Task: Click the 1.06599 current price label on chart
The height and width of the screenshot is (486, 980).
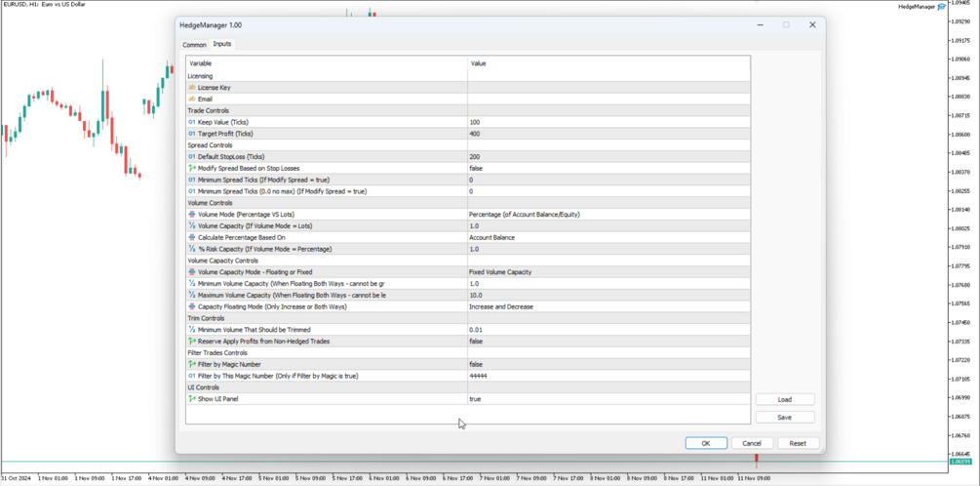Action: point(960,462)
